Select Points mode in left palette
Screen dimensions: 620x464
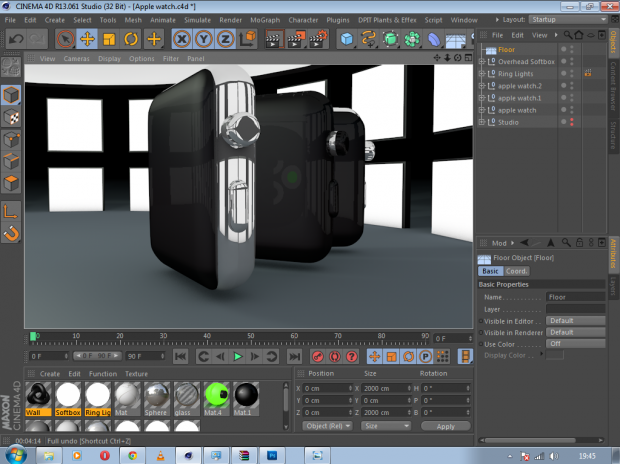(11, 139)
